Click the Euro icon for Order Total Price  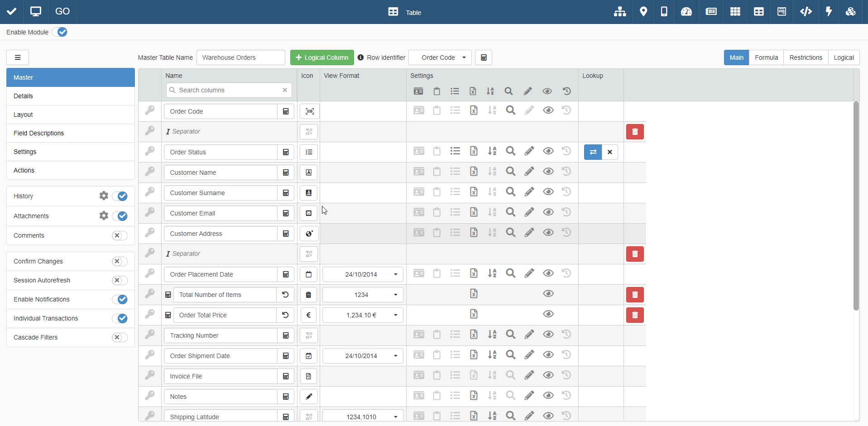coord(308,315)
